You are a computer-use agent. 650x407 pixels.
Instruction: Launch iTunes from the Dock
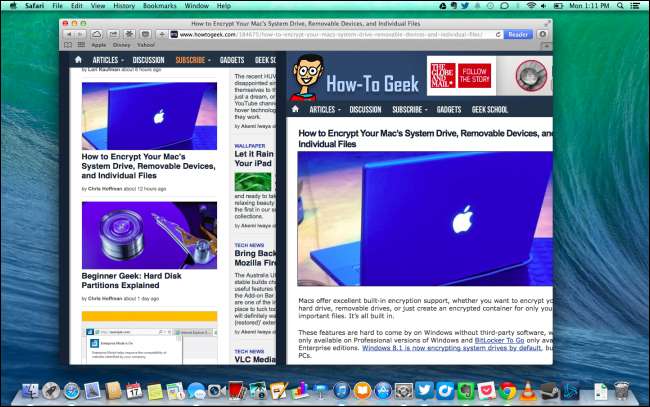[x=341, y=391]
